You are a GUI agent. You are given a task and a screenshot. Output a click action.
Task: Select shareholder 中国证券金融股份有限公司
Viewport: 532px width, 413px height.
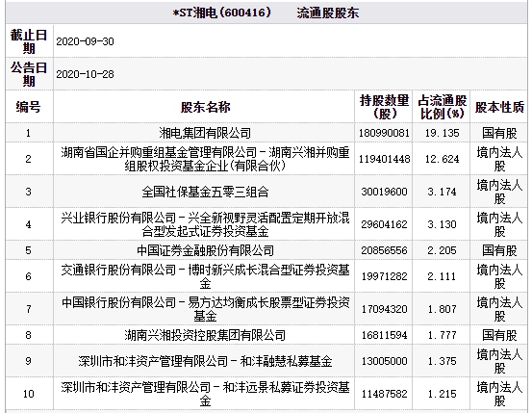(205, 250)
